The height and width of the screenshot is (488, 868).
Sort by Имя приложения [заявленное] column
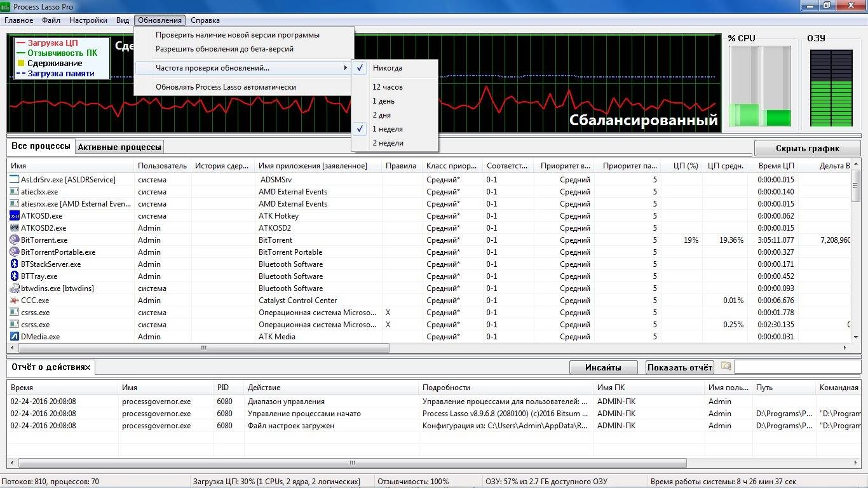point(318,166)
